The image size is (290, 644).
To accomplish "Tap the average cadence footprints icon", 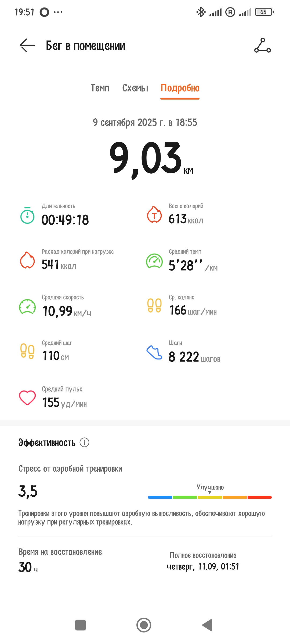I will point(154,306).
